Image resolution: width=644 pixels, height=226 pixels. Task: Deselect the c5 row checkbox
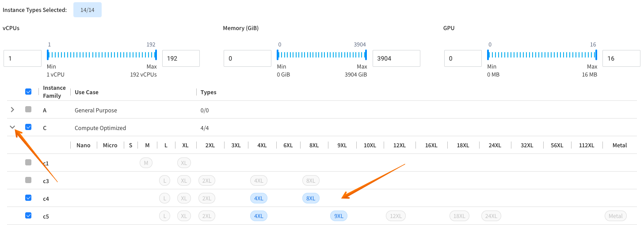click(28, 215)
